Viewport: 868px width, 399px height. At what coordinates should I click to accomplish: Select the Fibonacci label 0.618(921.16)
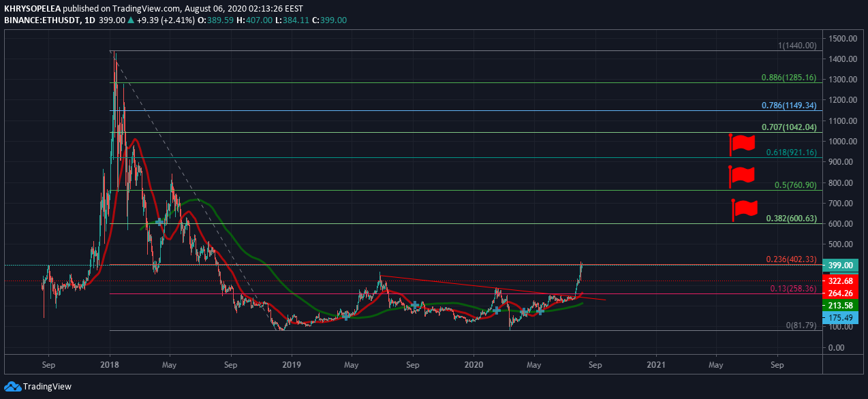pos(791,153)
